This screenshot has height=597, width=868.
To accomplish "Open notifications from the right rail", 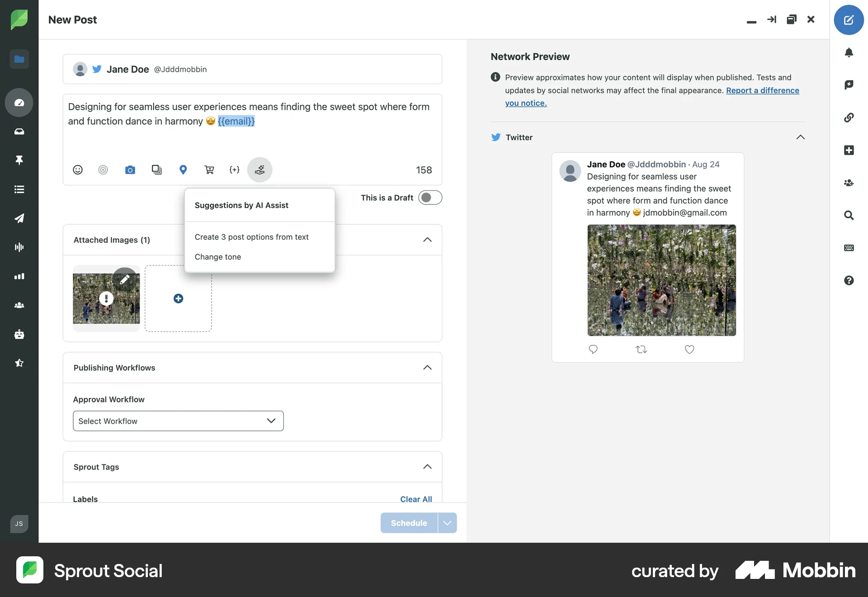I will (x=849, y=53).
